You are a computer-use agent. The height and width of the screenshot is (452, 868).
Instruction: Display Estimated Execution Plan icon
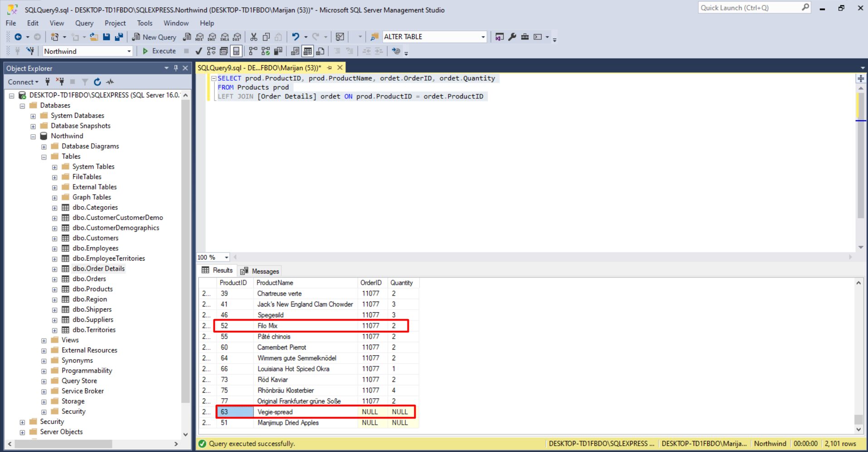(x=211, y=51)
